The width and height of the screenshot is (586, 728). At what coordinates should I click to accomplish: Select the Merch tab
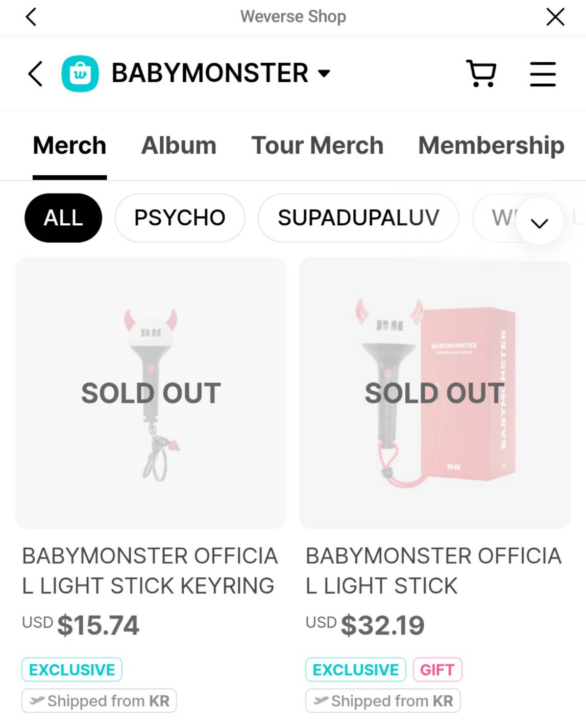pos(69,146)
